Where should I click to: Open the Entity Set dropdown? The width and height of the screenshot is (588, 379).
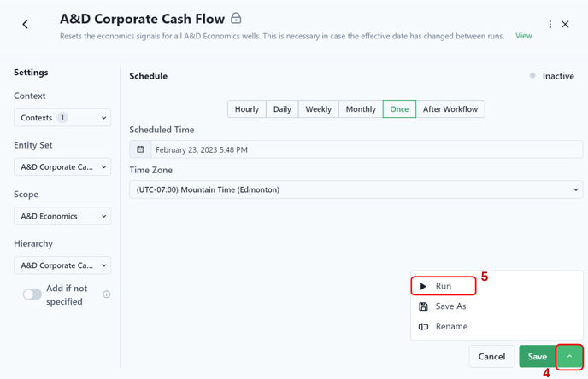pyautogui.click(x=62, y=167)
